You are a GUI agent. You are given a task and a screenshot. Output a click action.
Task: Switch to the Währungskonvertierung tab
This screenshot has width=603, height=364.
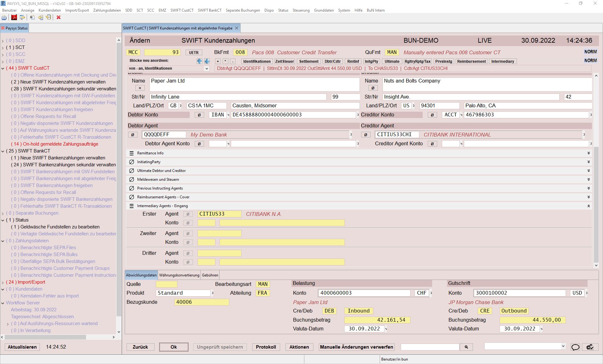[179, 275]
